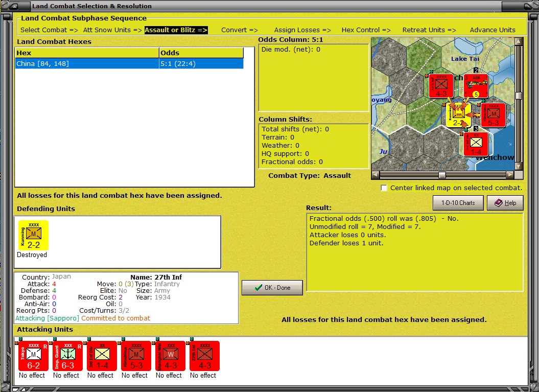539x392 pixels.
Task: Click the Odds column header
Action: 201,53
